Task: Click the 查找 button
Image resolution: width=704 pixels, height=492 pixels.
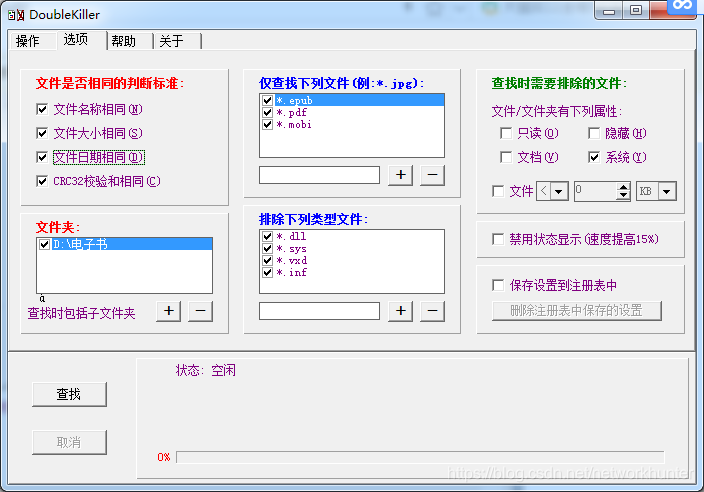Action: pyautogui.click(x=69, y=395)
